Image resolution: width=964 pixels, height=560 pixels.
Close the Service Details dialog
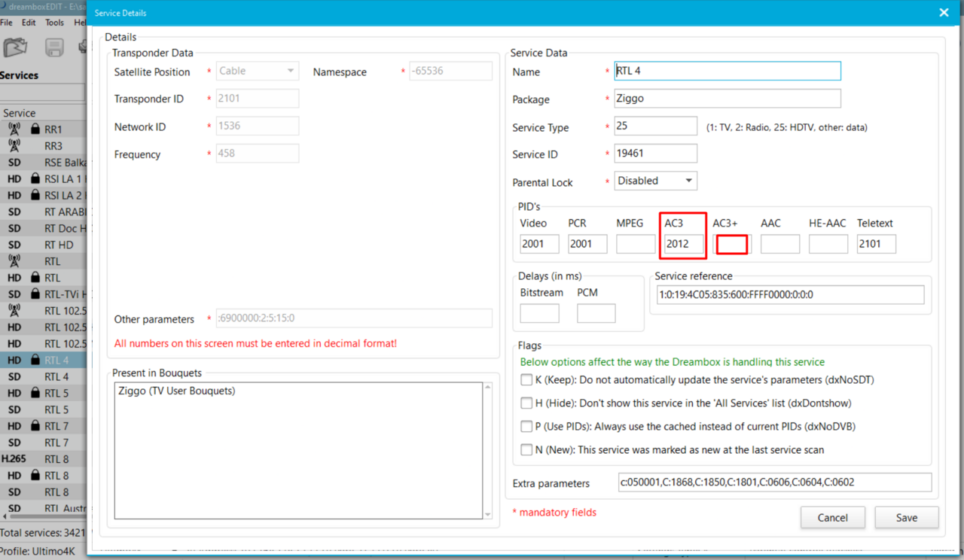(x=944, y=13)
